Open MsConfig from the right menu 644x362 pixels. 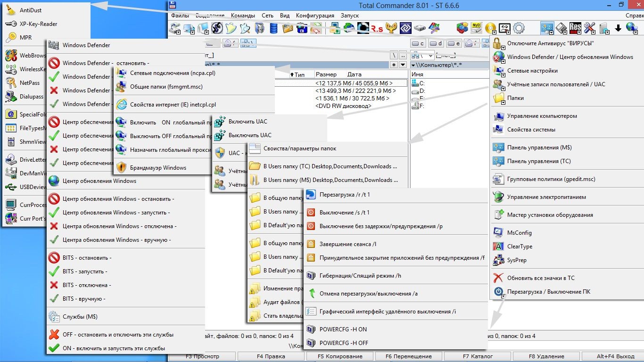566,232
